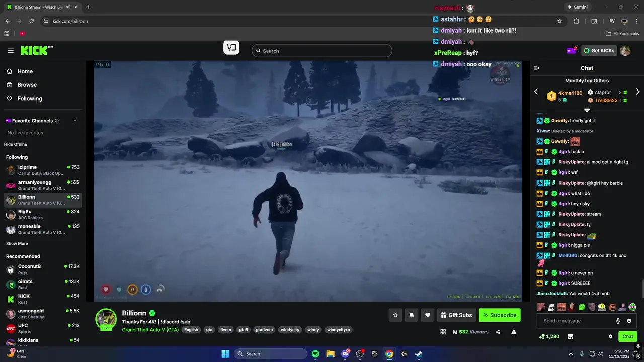Open Chrome extensions puzzle icon
This screenshot has width=644, height=362.
[x=577, y=21]
